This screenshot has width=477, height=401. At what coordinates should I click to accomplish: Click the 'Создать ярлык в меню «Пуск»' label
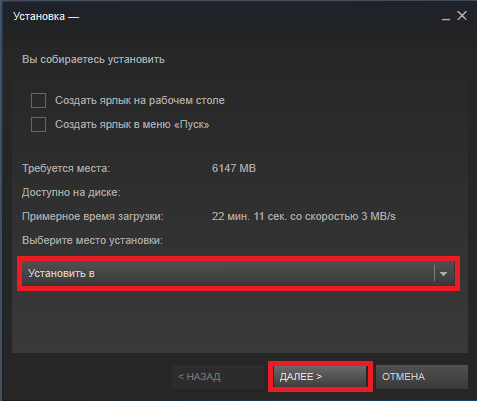point(132,124)
